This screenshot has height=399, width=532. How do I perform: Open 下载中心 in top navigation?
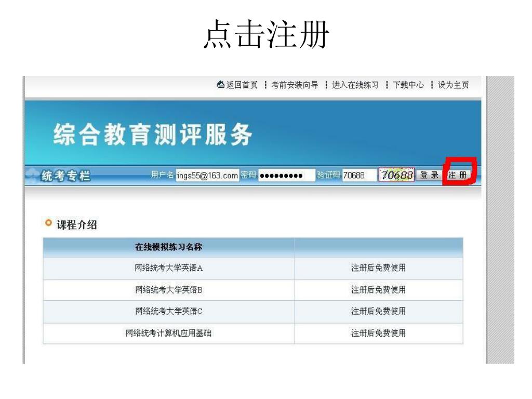[408, 85]
